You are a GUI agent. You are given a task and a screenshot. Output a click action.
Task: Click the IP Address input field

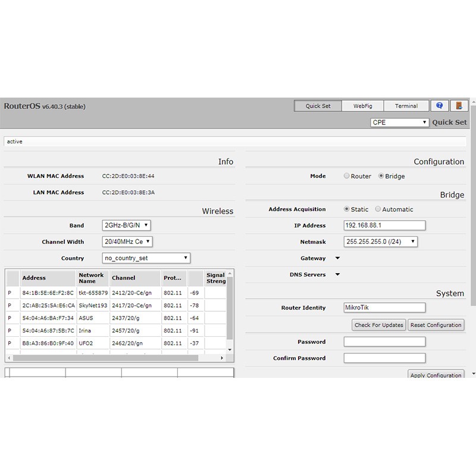click(384, 226)
